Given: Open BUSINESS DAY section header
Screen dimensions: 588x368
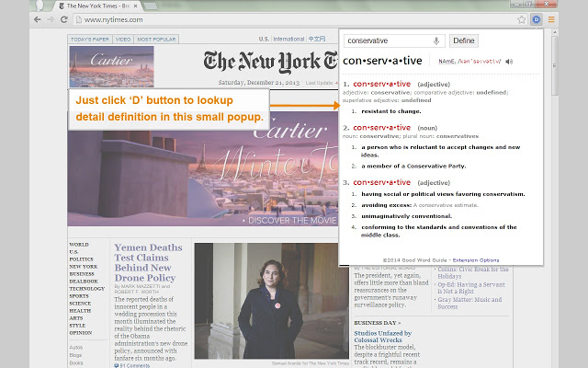Looking at the screenshot, I should pyautogui.click(x=378, y=323).
